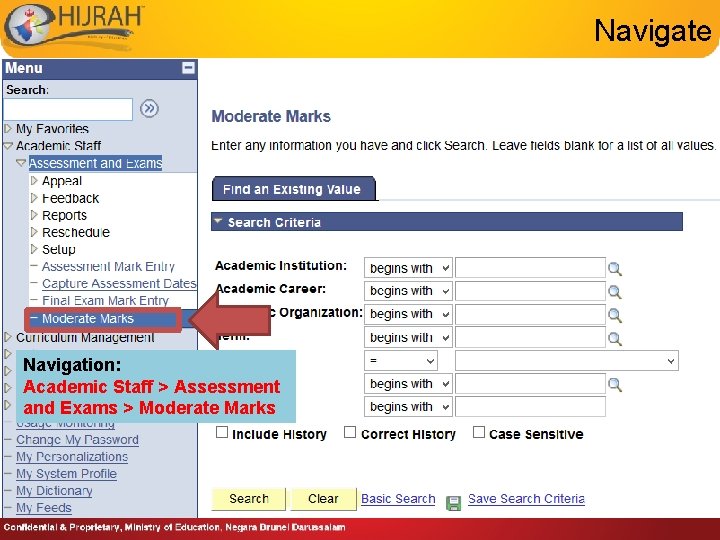Click the Academic Organization value field
Viewport: 720px width, 540px height.
[x=530, y=314]
